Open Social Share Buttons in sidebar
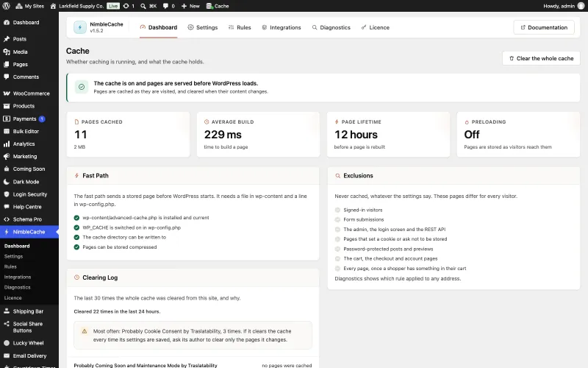 [29, 327]
